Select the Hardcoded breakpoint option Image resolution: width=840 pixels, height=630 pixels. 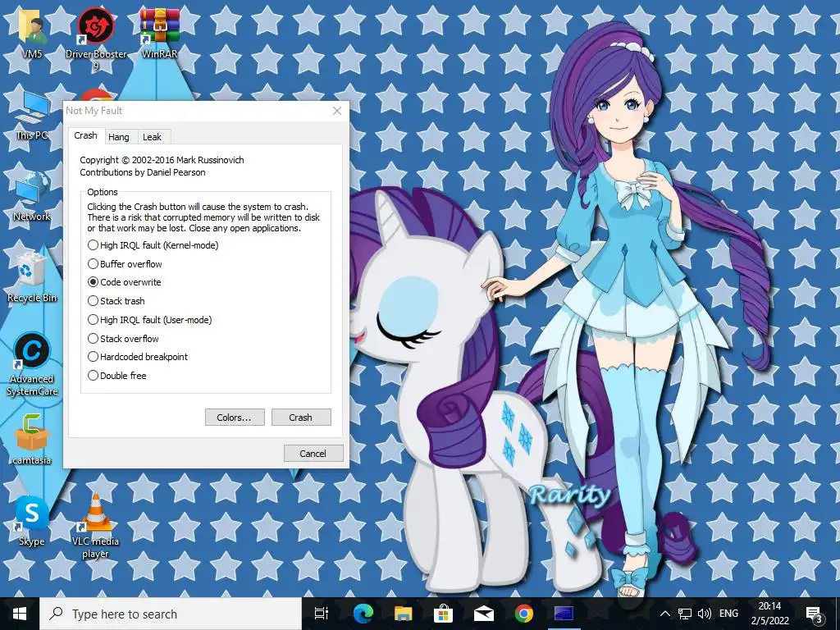point(138,357)
